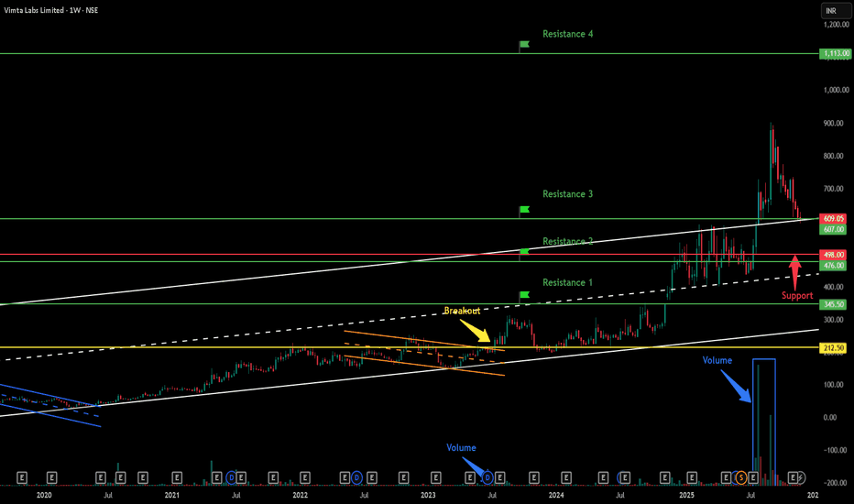Open earnings marker right after 2022 dividend marker

point(371,477)
